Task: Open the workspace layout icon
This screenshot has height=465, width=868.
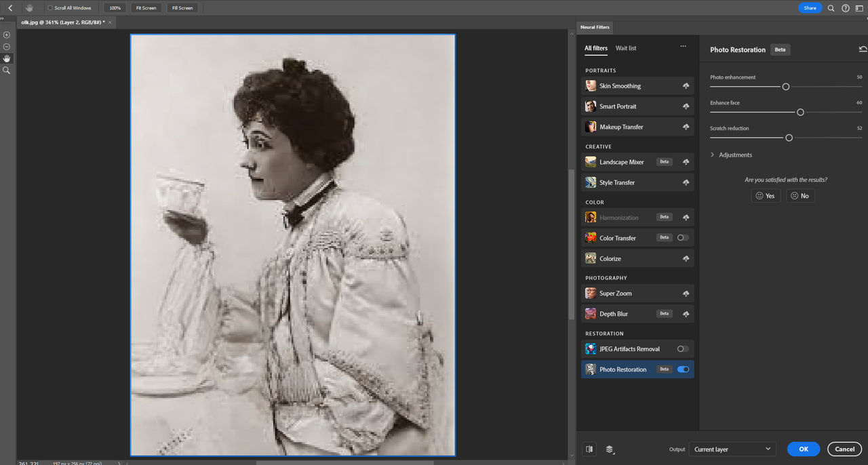Action: click(x=860, y=8)
